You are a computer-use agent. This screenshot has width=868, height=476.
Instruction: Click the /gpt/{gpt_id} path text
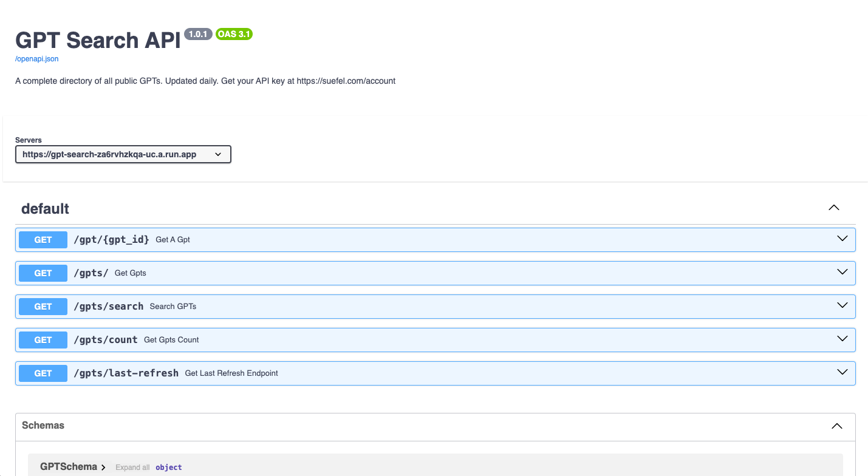coord(111,239)
